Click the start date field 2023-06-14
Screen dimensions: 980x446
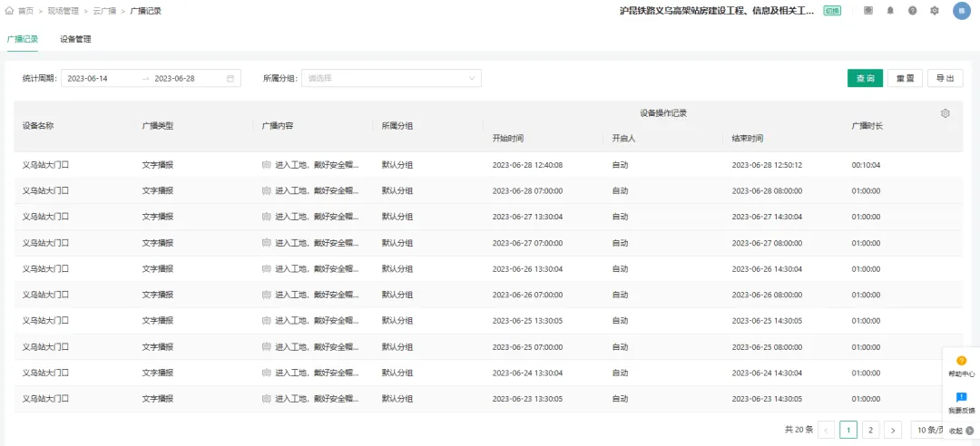tap(100, 78)
